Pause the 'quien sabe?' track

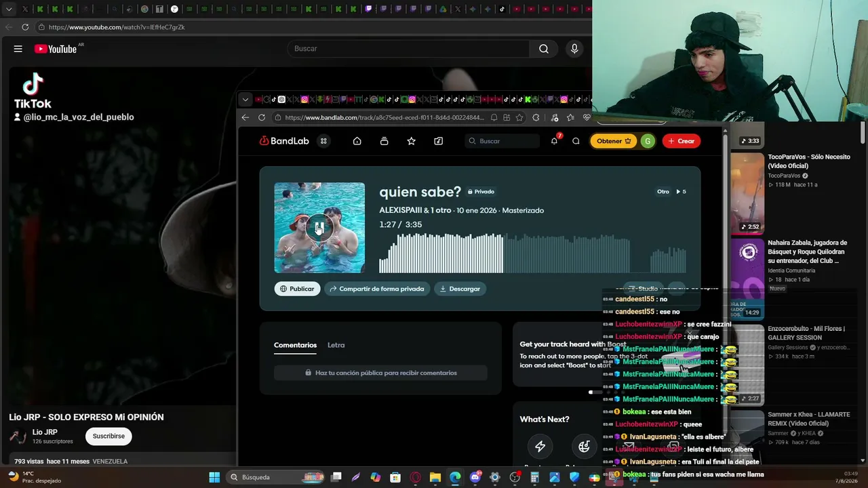point(319,228)
